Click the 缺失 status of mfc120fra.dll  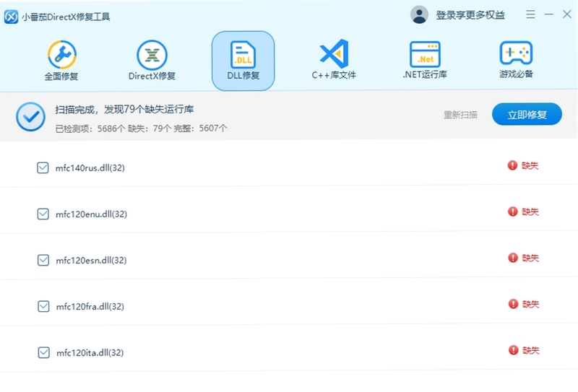coord(531,305)
